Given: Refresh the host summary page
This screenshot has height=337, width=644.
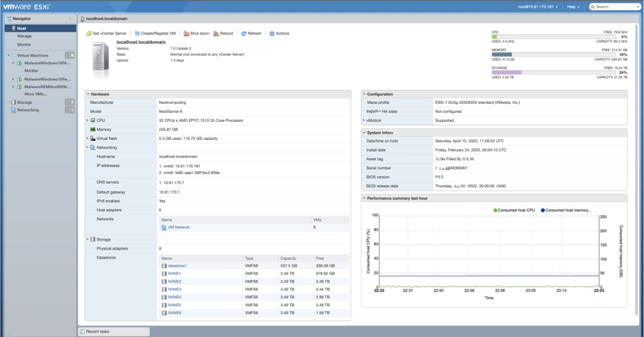Looking at the screenshot, I should [x=251, y=34].
